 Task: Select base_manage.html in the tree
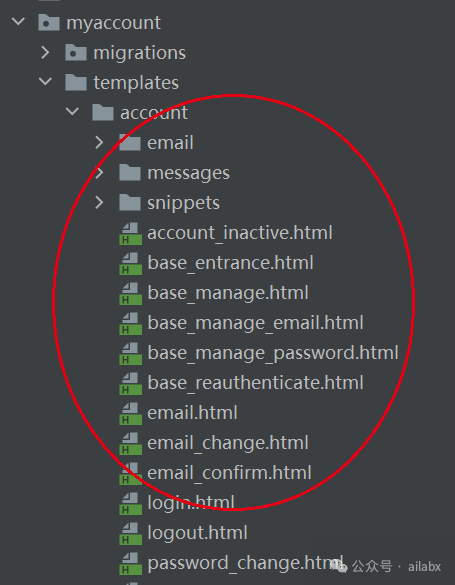[x=228, y=293]
